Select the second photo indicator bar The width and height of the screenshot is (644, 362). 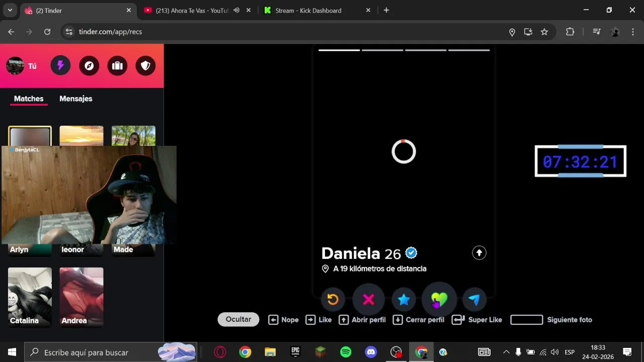[382, 50]
